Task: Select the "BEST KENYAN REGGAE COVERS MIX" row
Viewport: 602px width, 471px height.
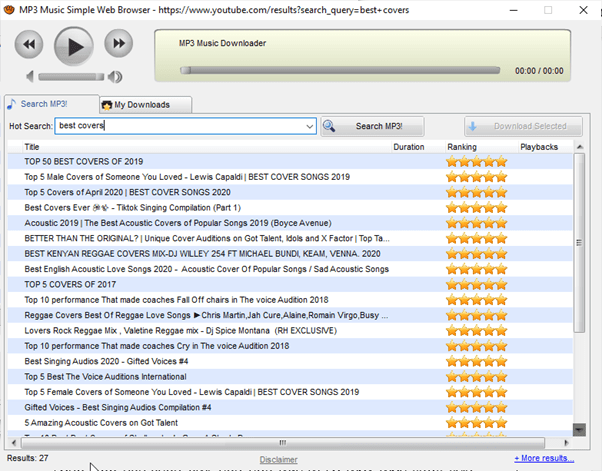Action: tap(290, 254)
